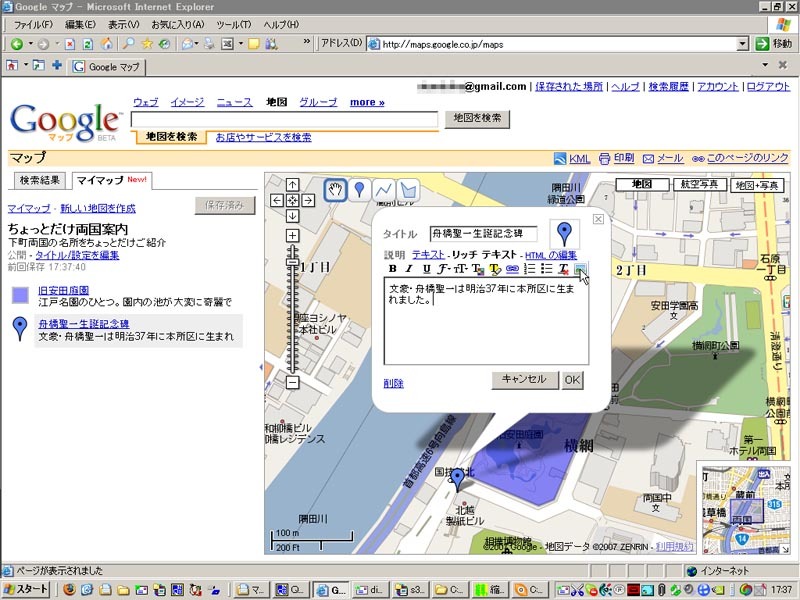The image size is (800, 600).
Task: Click the zoom slider handle
Action: 292,262
